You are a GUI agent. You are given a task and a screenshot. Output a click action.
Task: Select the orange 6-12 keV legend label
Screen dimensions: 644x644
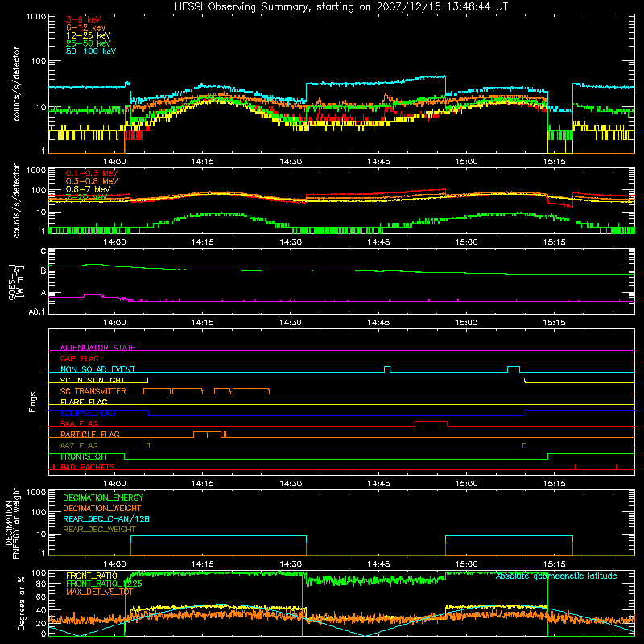pos(85,27)
